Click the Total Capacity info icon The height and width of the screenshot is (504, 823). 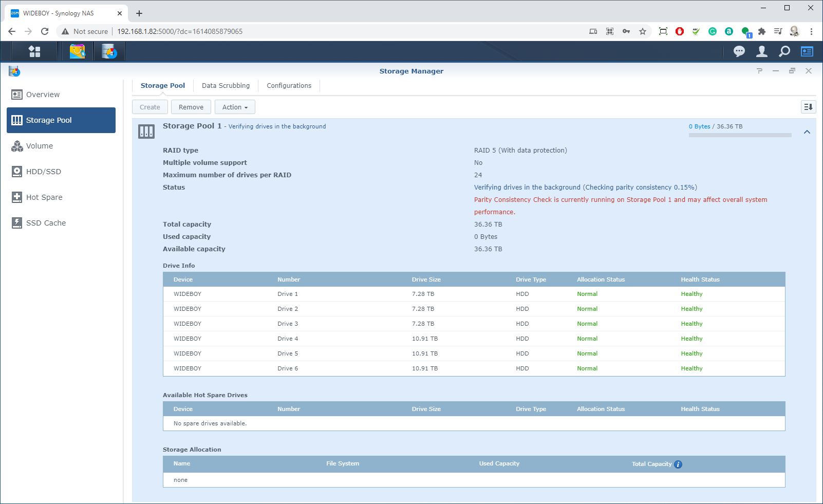[678, 464]
